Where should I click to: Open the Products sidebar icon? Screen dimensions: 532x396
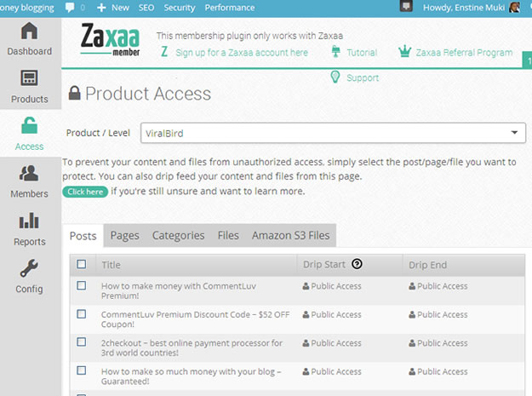[x=29, y=78]
